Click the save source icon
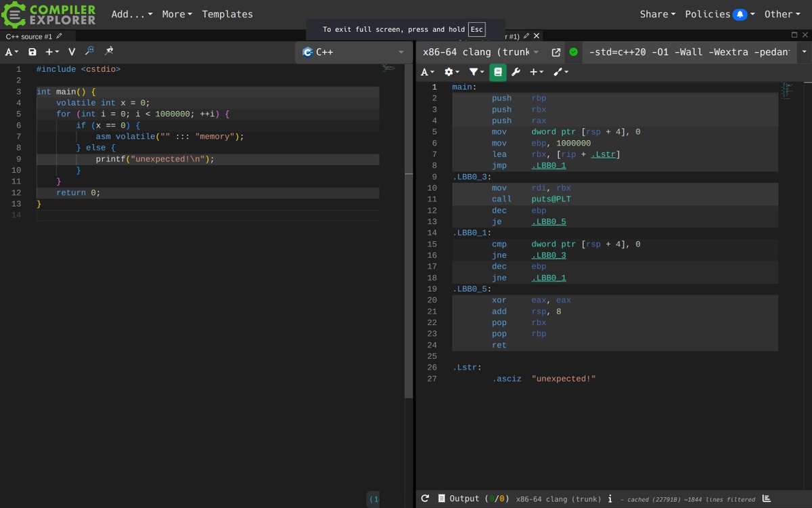Image resolution: width=812 pixels, height=508 pixels. pos(32,52)
